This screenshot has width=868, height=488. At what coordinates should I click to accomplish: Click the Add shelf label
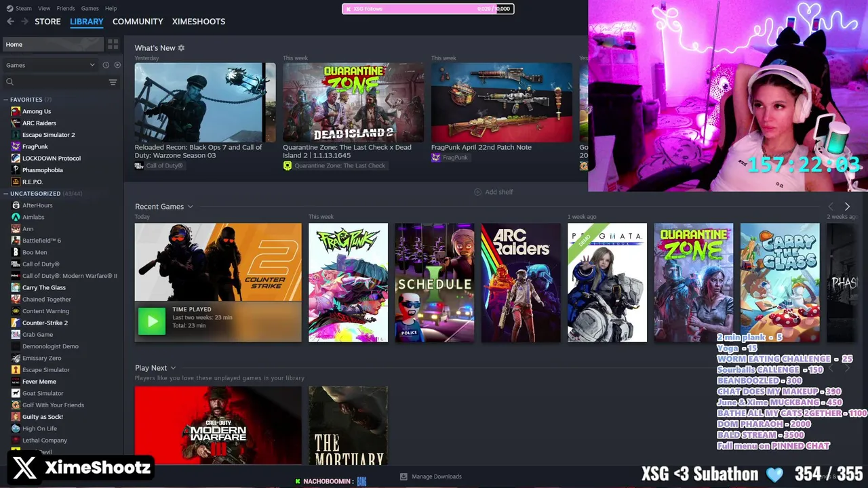[499, 192]
